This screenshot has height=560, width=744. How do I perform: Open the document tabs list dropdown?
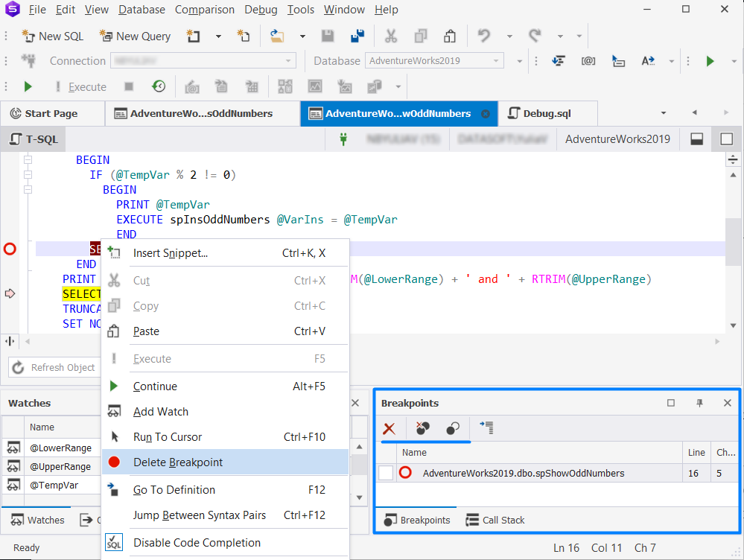click(664, 113)
